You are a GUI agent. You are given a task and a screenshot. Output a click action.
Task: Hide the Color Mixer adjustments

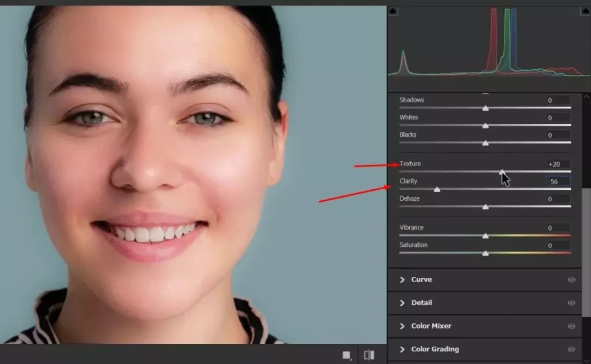572,326
